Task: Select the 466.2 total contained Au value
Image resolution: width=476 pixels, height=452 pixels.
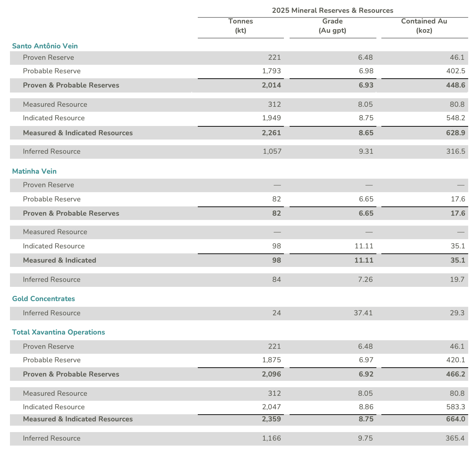Action: [x=455, y=374]
